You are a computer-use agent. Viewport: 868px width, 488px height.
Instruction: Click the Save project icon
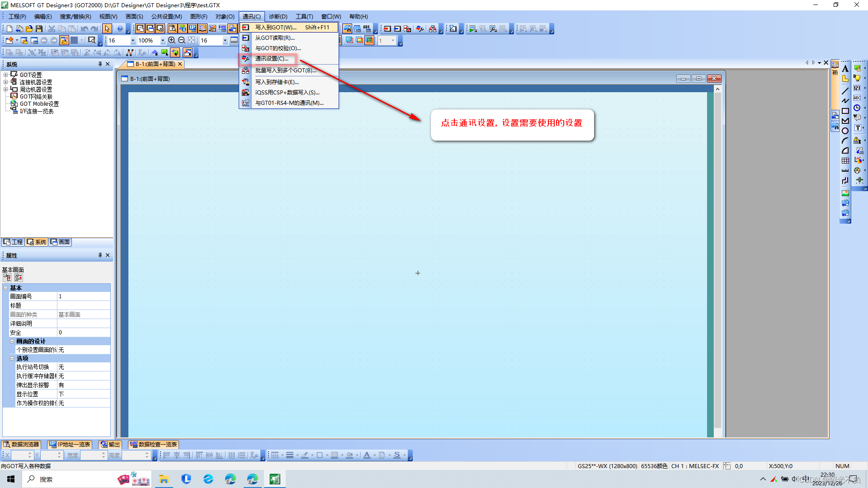(39, 28)
